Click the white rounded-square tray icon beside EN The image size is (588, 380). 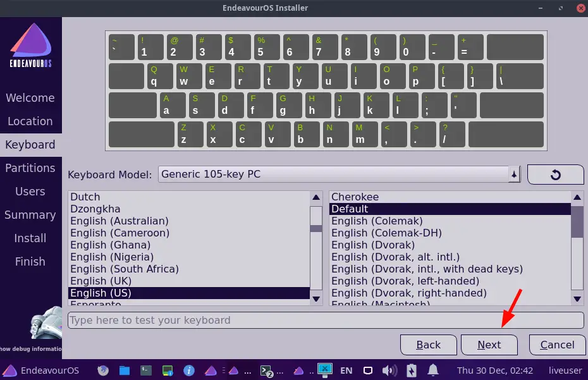[368, 371]
